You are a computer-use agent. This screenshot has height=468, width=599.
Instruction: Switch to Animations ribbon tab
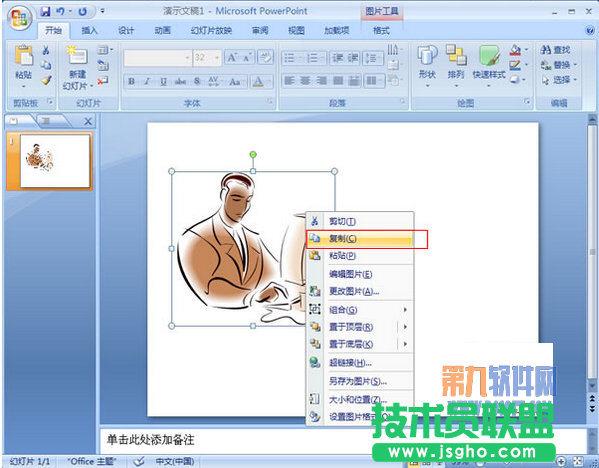(x=162, y=31)
